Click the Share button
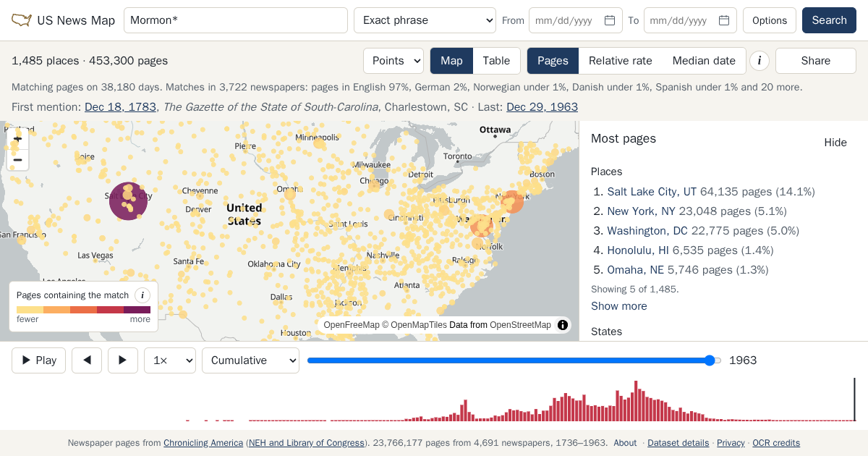 pos(816,61)
